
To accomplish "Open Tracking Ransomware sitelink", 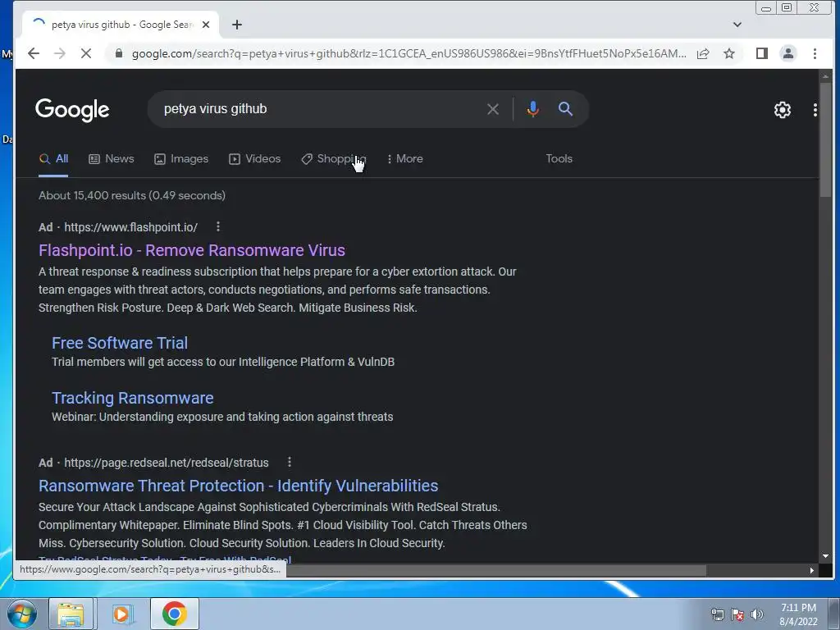I will click(132, 399).
